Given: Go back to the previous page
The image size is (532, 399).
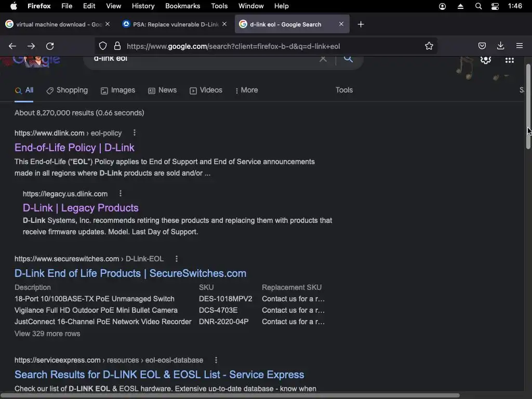Looking at the screenshot, I should (x=12, y=46).
